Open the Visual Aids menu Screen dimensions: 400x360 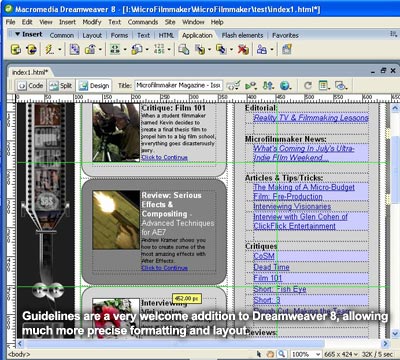click(341, 86)
